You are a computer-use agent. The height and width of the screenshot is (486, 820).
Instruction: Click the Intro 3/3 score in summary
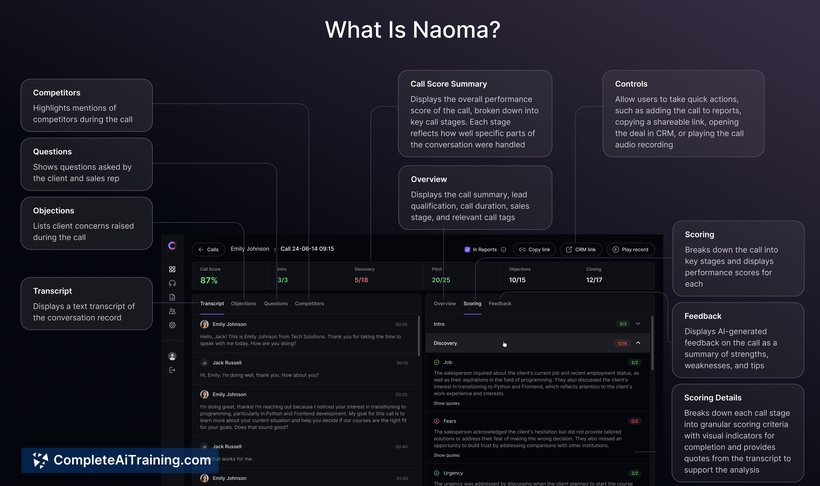click(282, 280)
